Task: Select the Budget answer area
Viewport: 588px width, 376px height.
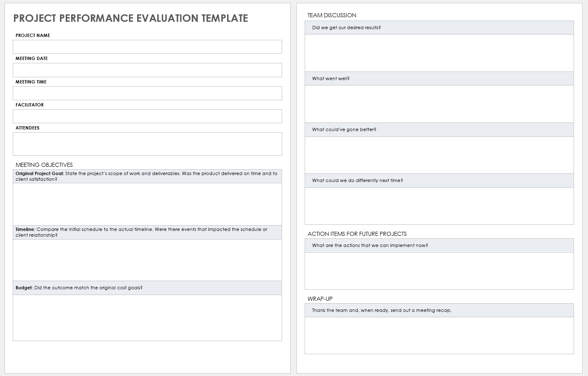Action: tap(147, 318)
